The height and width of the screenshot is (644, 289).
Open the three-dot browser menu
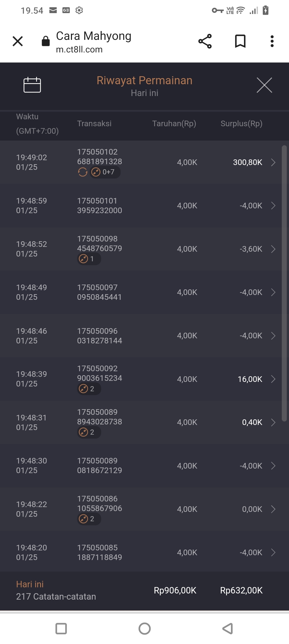272,41
